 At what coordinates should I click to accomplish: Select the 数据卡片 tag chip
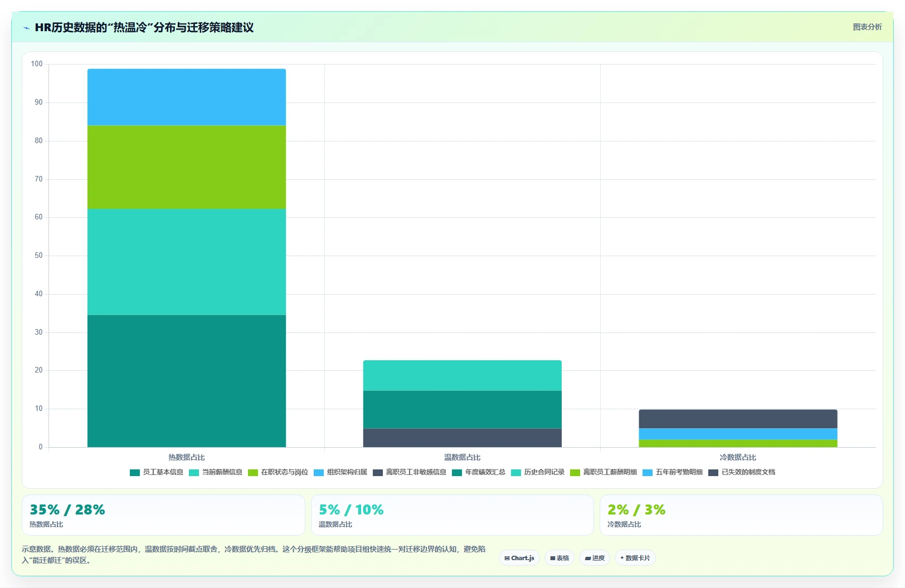pyautogui.click(x=635, y=558)
